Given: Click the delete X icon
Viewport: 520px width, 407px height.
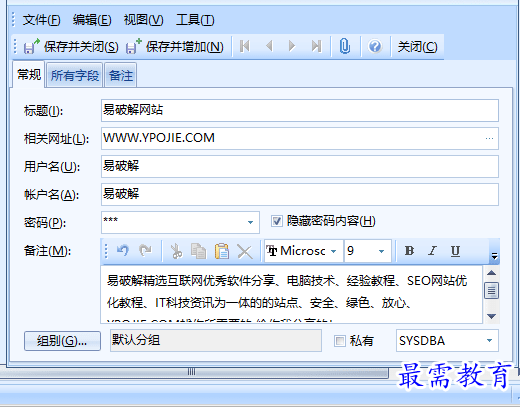Looking at the screenshot, I should point(245,251).
